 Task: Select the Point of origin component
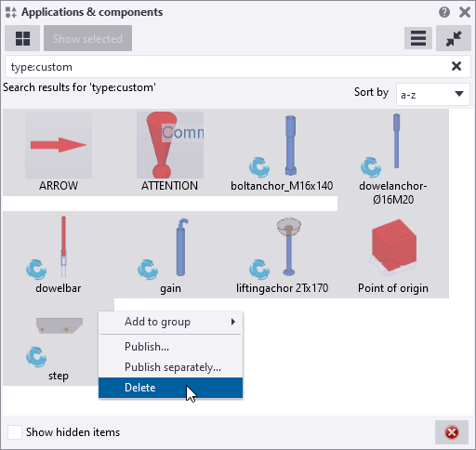(393, 255)
